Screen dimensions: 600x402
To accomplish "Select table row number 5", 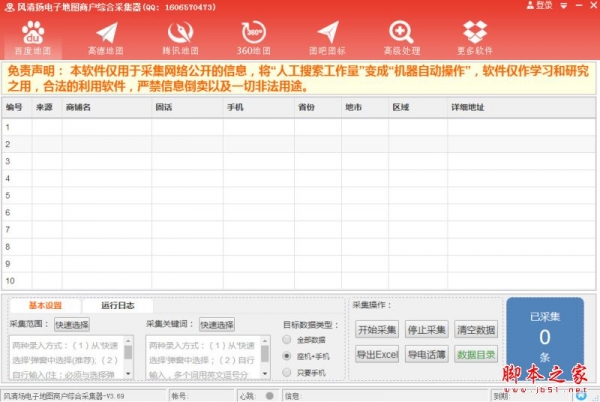I will (298, 195).
